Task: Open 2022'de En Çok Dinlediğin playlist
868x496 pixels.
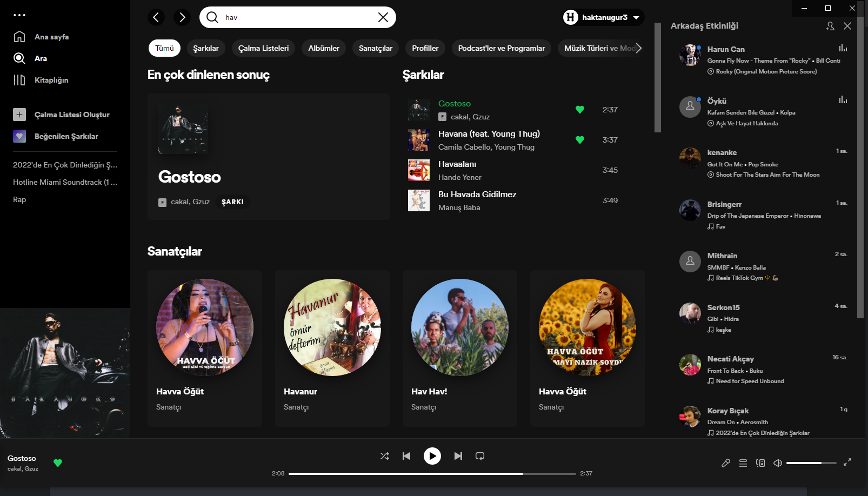Action: (65, 165)
